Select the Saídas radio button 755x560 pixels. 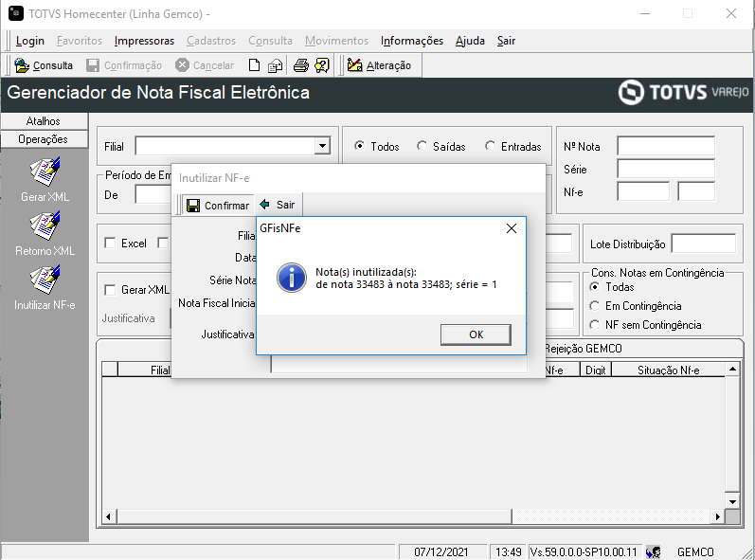click(422, 146)
